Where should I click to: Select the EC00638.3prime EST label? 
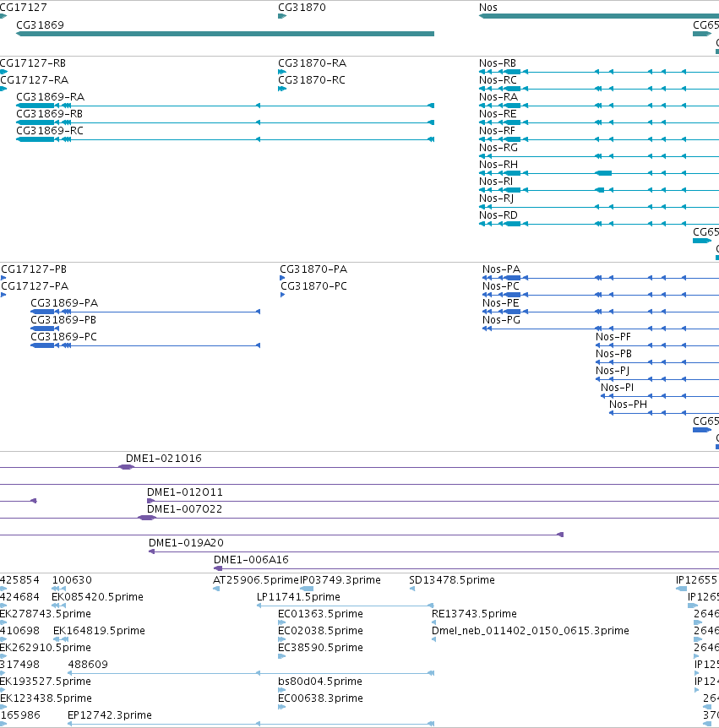tap(320, 698)
